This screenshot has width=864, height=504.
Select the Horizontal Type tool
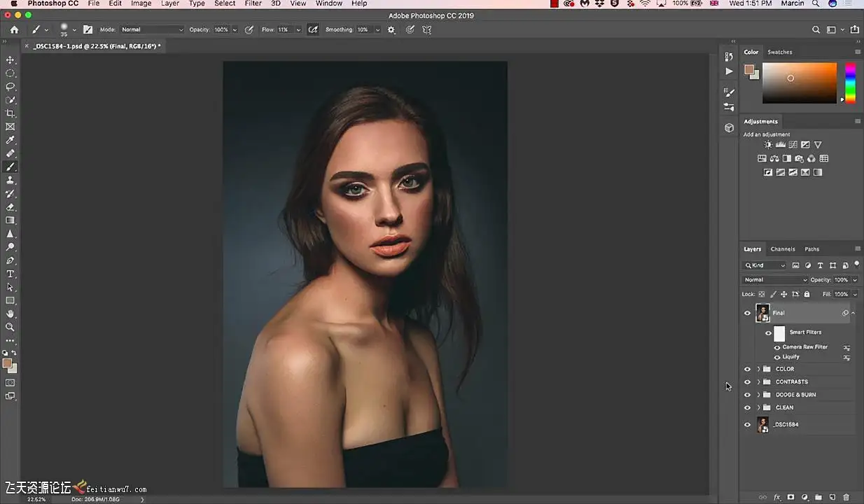coord(11,274)
